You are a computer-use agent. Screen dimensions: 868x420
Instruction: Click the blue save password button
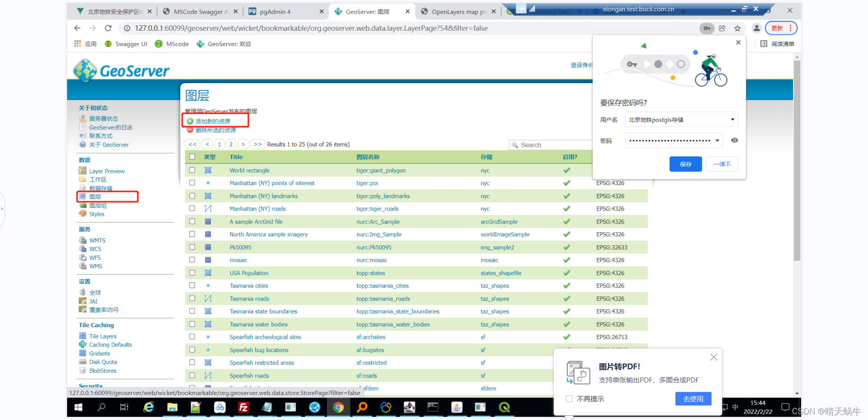coord(685,164)
